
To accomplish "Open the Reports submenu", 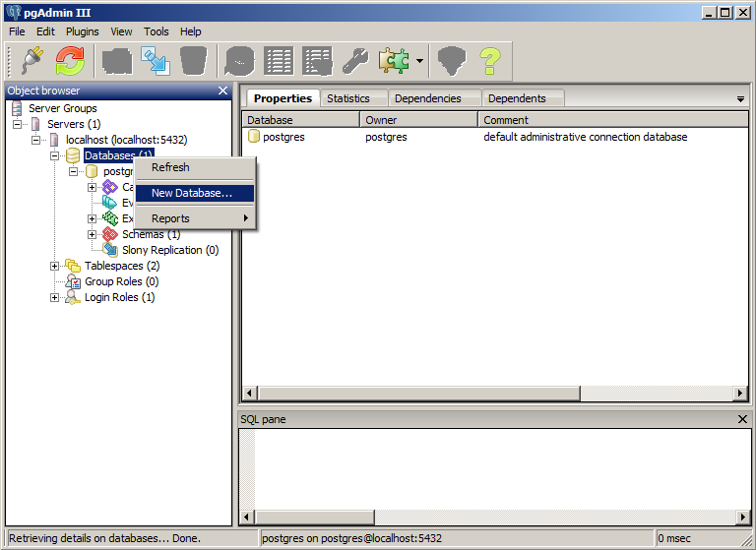I will 195,218.
